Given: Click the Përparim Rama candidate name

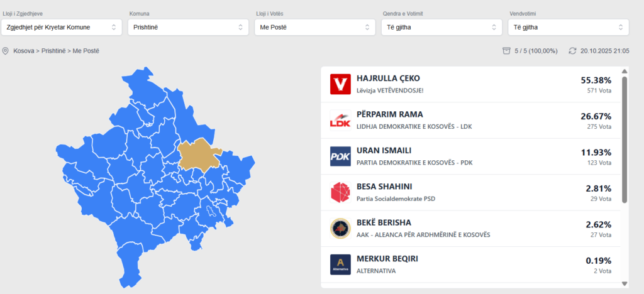Looking at the screenshot, I should (389, 114).
